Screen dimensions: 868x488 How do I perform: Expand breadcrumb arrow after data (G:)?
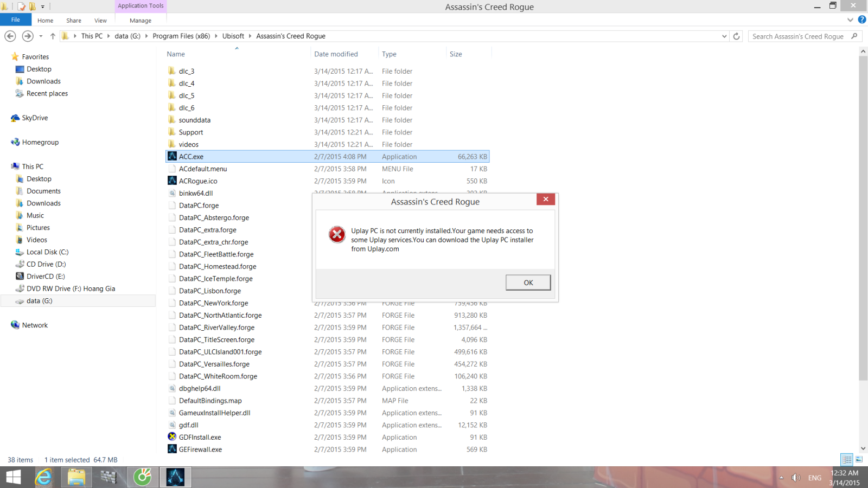click(146, 36)
